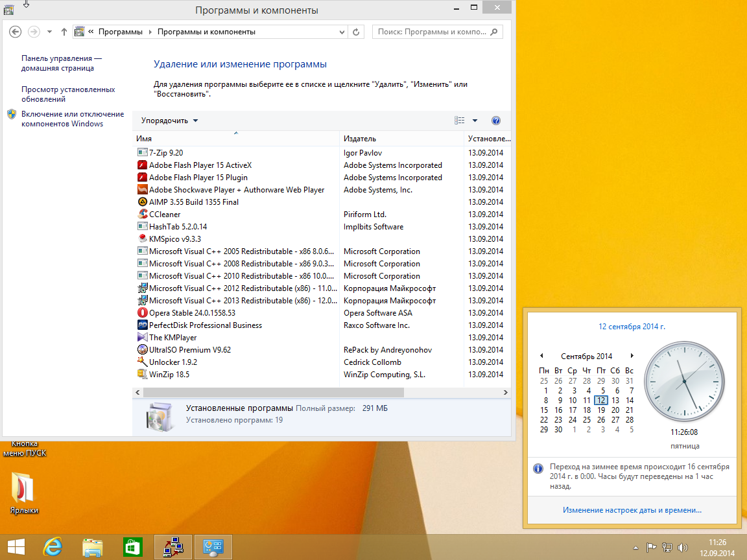
Task: Select Opera Stable 24.0.1558.53 in list
Action: click(x=192, y=313)
